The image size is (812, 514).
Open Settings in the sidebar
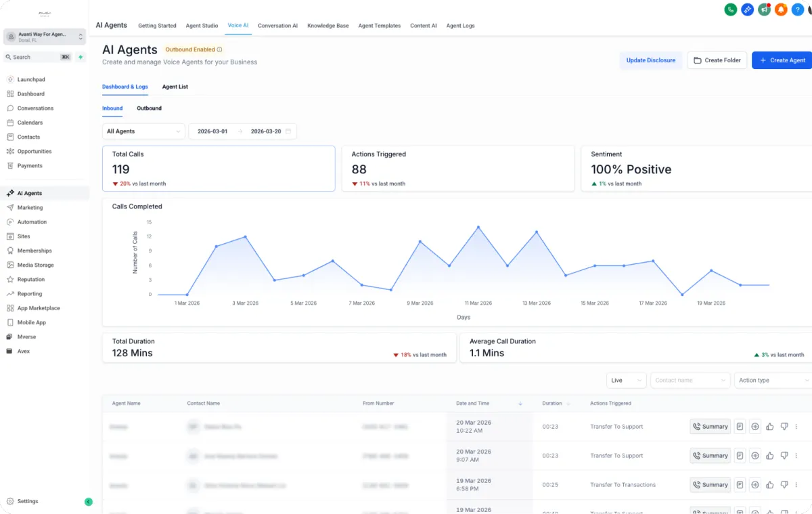27,502
